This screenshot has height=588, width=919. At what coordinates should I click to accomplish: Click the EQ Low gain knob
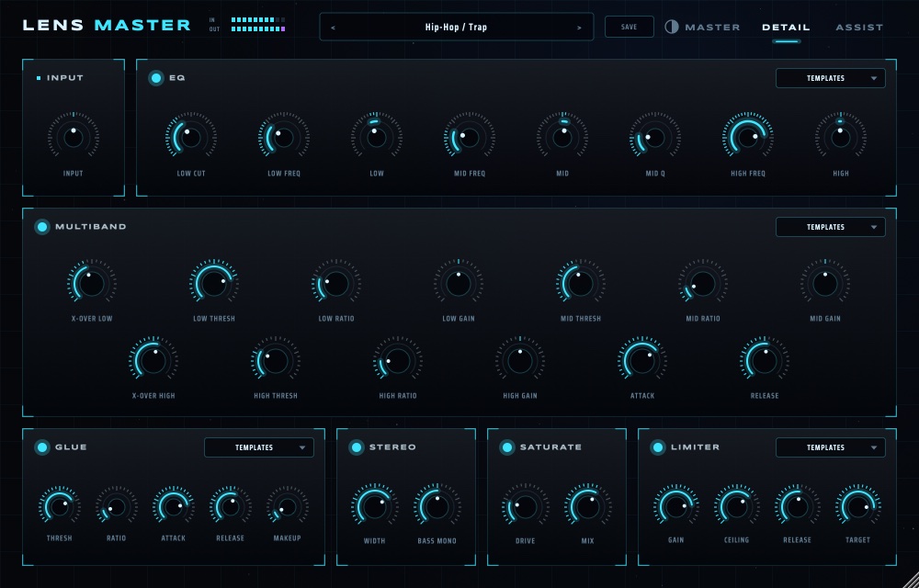[x=376, y=138]
